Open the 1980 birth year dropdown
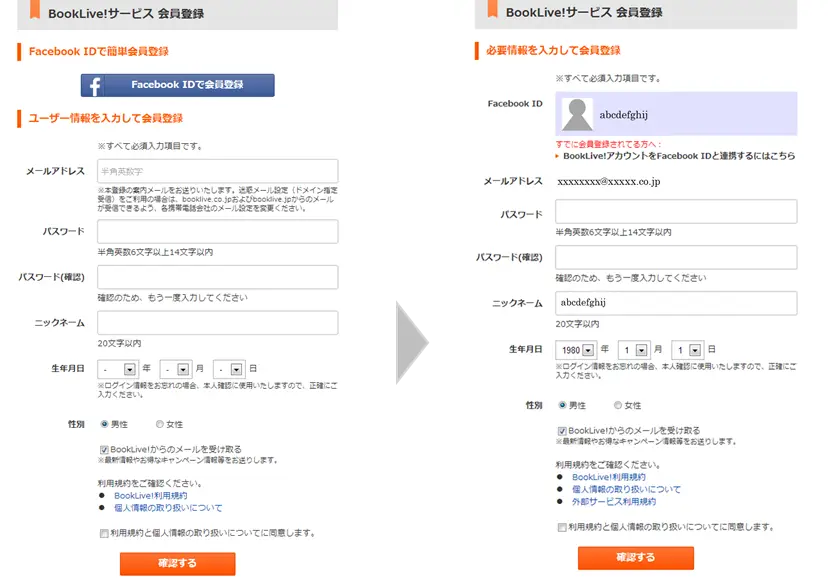828x580 pixels. (x=576, y=350)
